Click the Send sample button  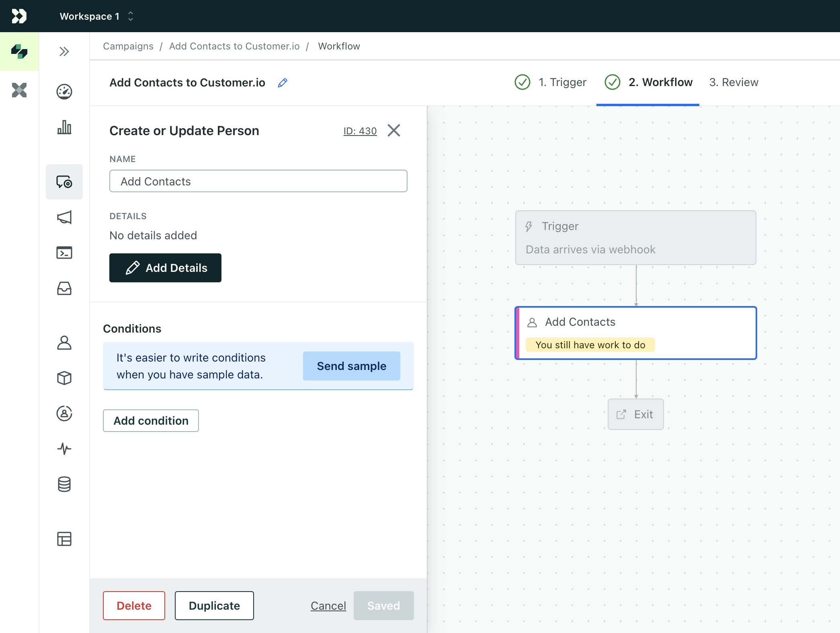click(352, 366)
